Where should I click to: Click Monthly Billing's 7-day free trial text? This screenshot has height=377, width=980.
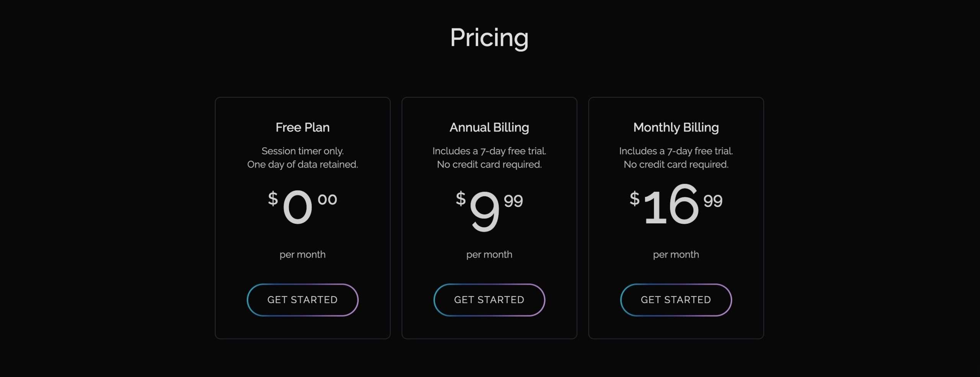(676, 151)
